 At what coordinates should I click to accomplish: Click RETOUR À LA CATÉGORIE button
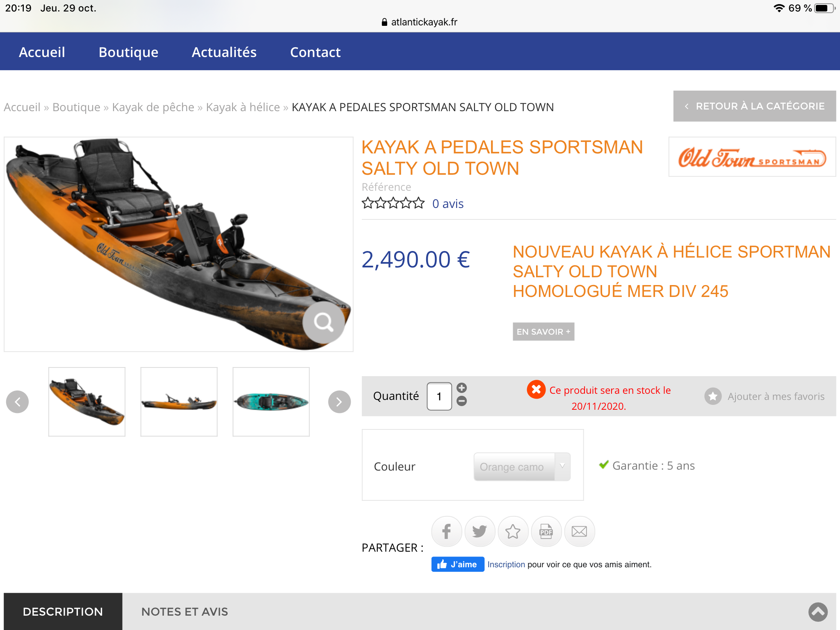pos(755,106)
